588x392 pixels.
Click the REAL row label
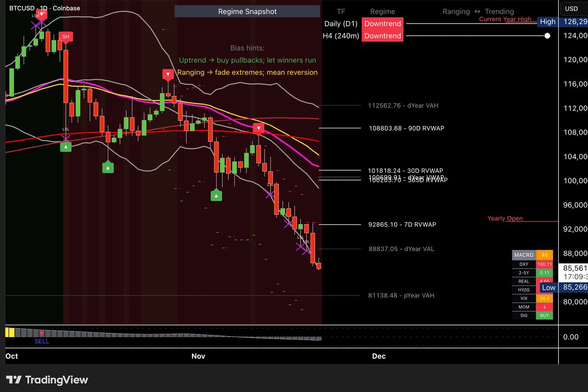(524, 281)
